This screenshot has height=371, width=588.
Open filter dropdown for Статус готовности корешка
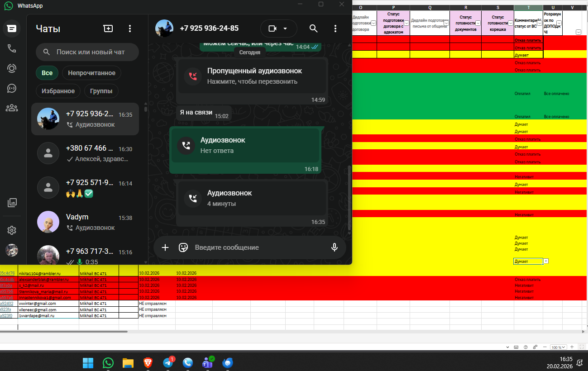click(x=511, y=23)
